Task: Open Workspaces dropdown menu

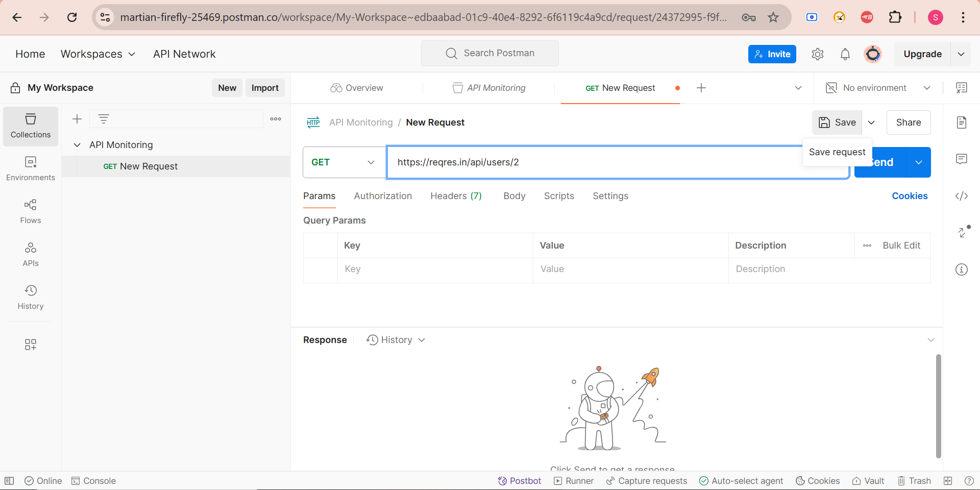Action: [97, 54]
